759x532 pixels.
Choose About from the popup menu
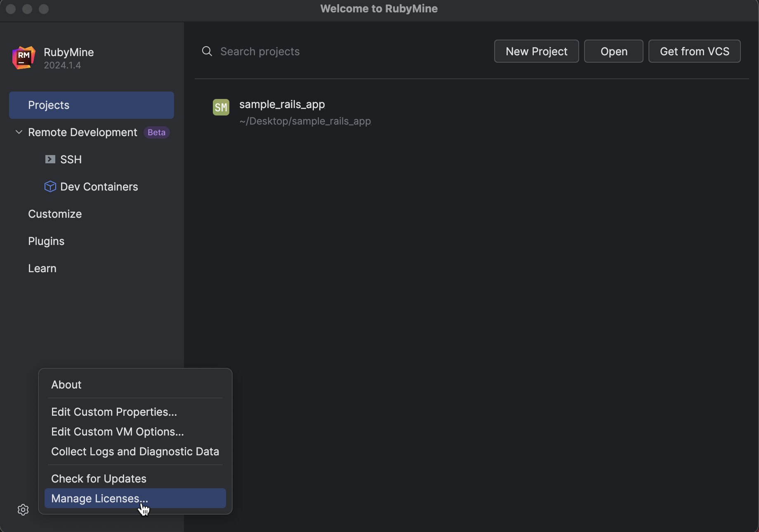[66, 385]
